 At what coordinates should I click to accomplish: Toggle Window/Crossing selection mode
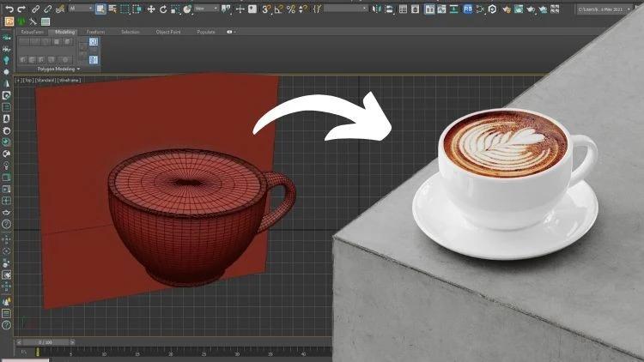click(137, 9)
